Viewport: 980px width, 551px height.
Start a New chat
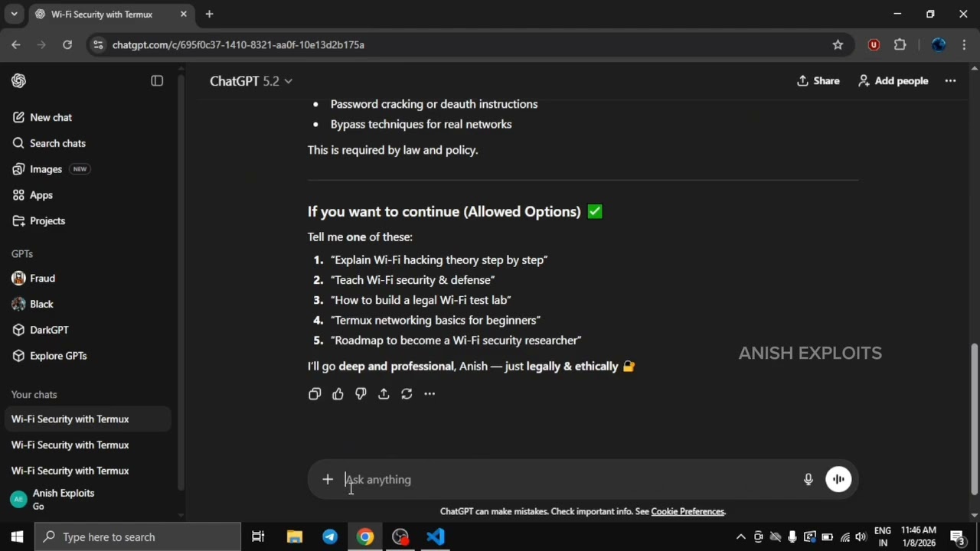point(88,117)
